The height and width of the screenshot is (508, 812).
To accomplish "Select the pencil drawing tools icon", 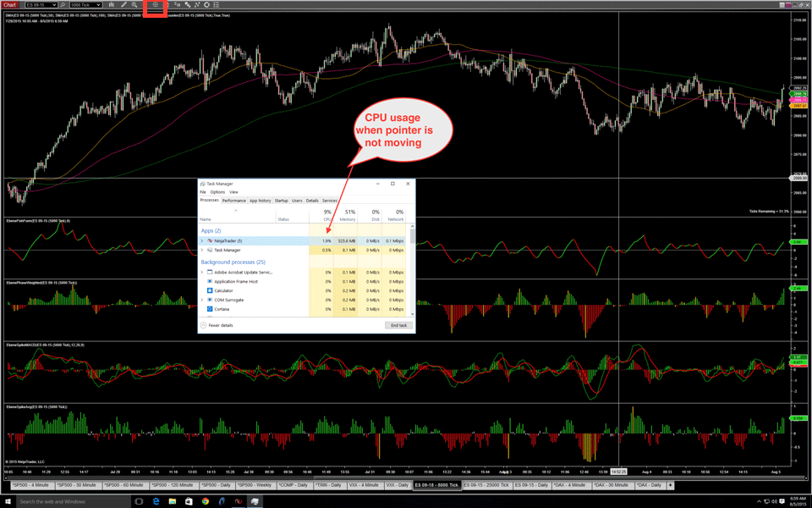I will [x=123, y=5].
